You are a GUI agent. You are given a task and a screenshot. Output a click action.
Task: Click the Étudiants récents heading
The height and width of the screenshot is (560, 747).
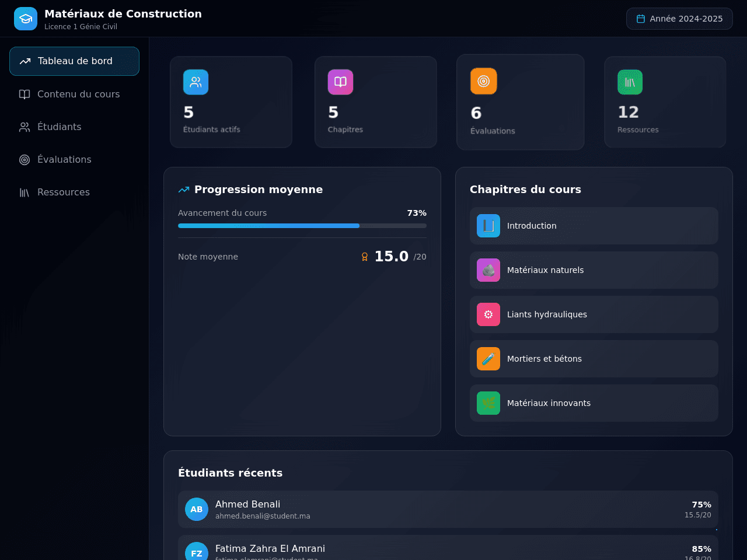click(230, 473)
